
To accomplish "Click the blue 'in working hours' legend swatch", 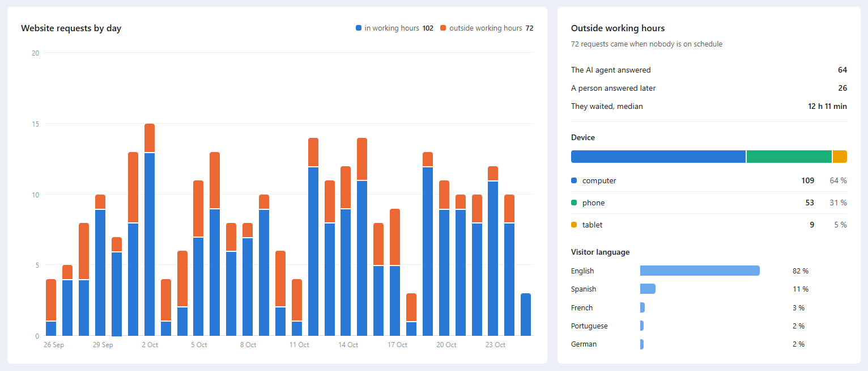I will (359, 28).
